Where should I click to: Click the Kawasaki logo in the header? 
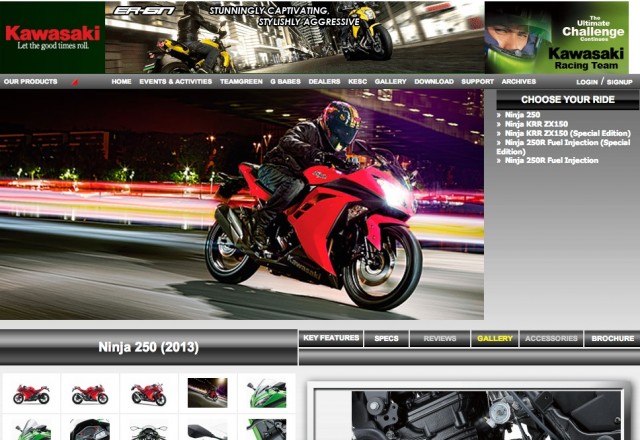[x=52, y=37]
